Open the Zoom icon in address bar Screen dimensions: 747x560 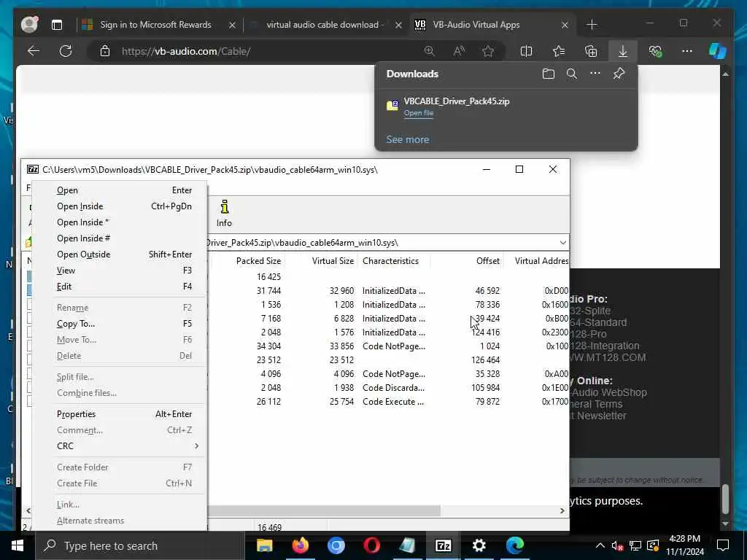pyautogui.click(x=430, y=51)
